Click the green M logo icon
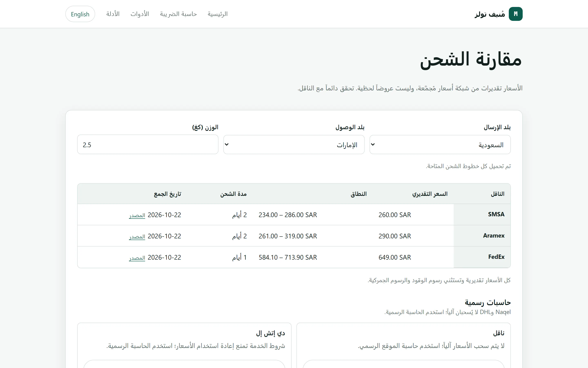Image resolution: width=588 pixels, height=368 pixels. [x=515, y=14]
